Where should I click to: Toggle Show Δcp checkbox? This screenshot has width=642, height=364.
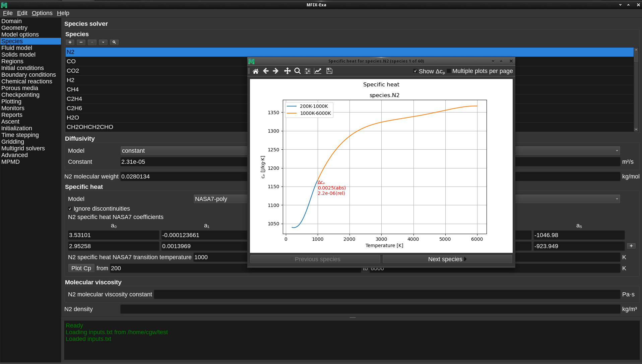(415, 71)
